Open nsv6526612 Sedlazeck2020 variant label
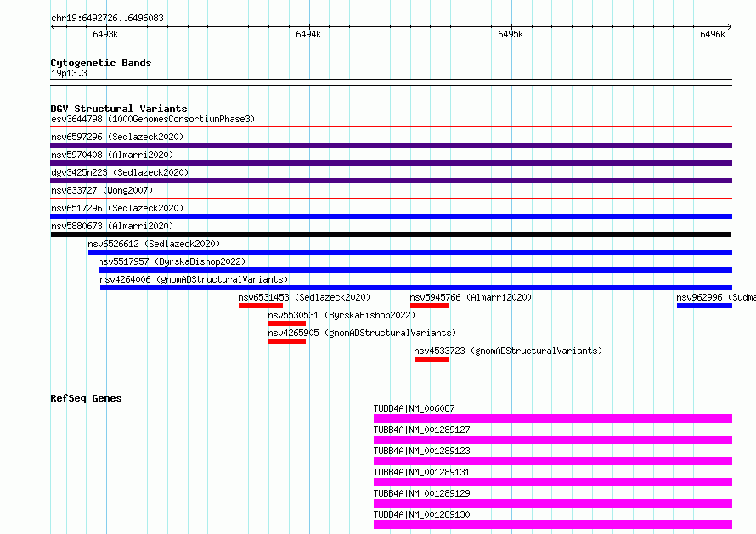Image resolution: width=756 pixels, height=534 pixels. click(x=154, y=244)
